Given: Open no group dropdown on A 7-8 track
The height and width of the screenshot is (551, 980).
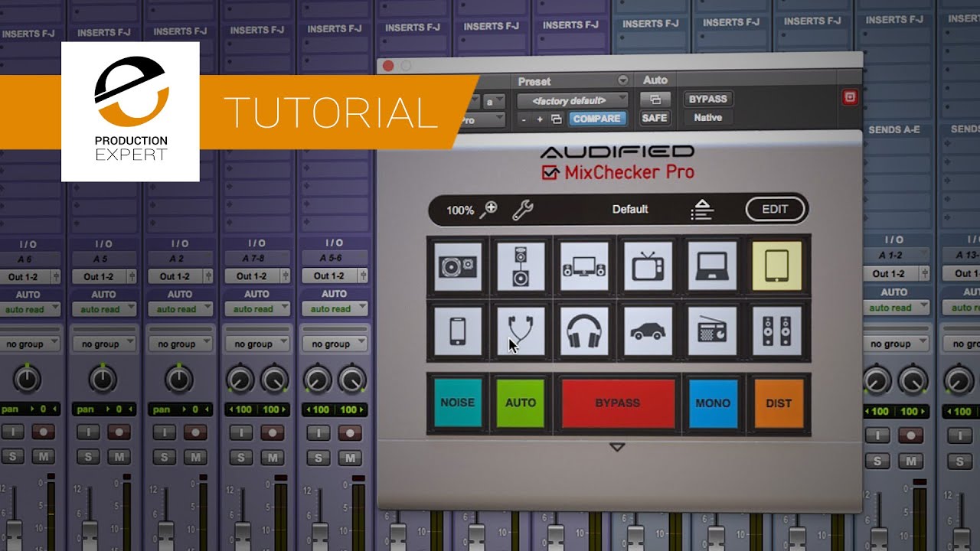Looking at the screenshot, I should (x=259, y=344).
